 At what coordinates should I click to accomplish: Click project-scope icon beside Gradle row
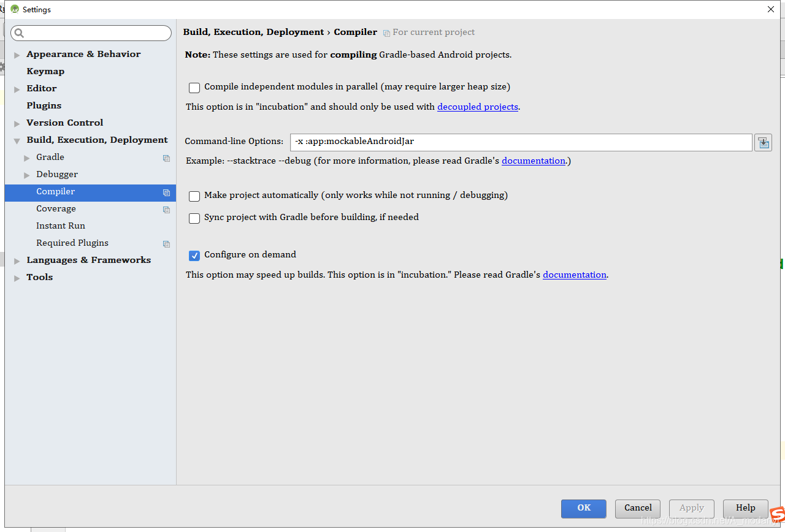tap(166, 158)
